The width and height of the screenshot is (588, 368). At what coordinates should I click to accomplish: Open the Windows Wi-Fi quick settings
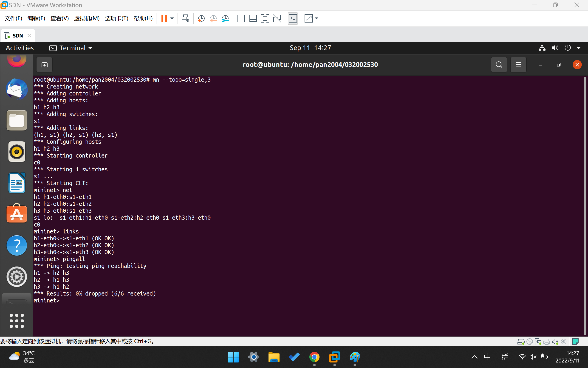(522, 357)
